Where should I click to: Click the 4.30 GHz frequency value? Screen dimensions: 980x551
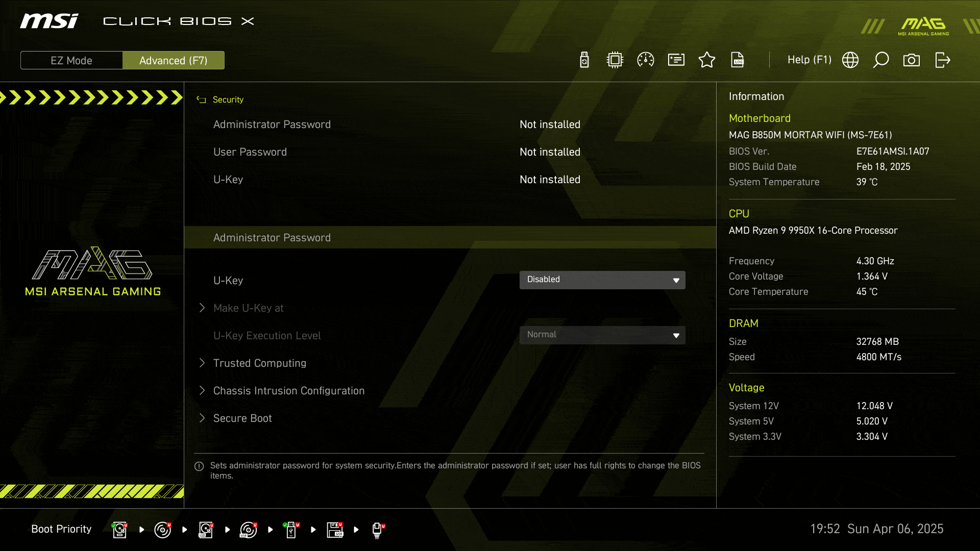click(875, 261)
